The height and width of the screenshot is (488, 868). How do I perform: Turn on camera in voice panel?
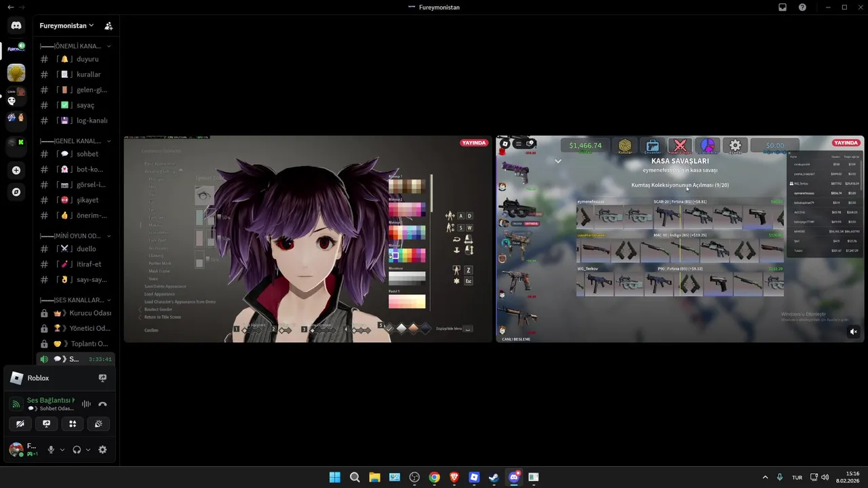point(20,424)
